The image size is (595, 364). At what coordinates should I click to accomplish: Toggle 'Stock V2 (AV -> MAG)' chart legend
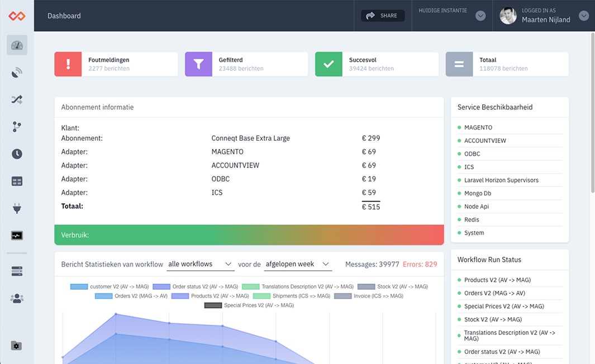pyautogui.click(x=393, y=286)
